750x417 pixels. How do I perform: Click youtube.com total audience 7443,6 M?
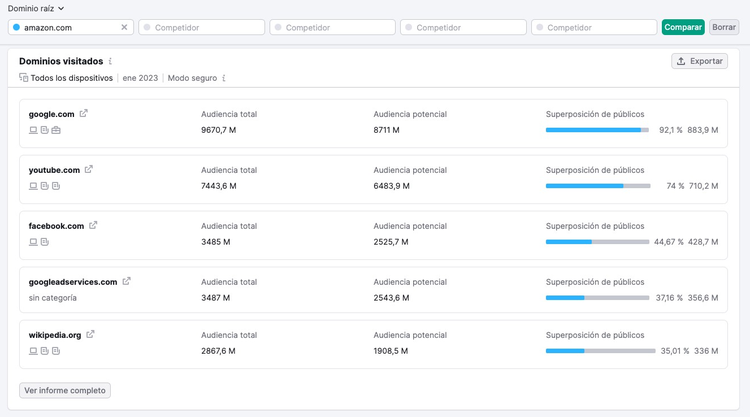(219, 186)
